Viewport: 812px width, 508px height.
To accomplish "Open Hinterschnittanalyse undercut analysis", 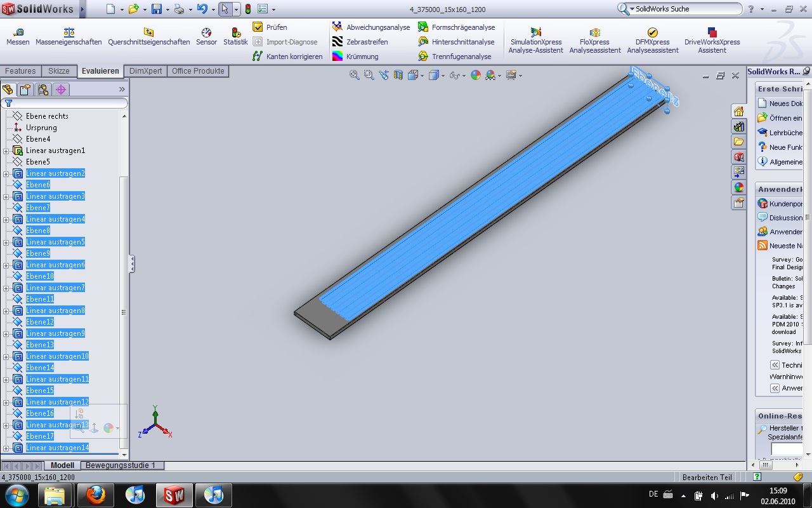I will pos(456,42).
